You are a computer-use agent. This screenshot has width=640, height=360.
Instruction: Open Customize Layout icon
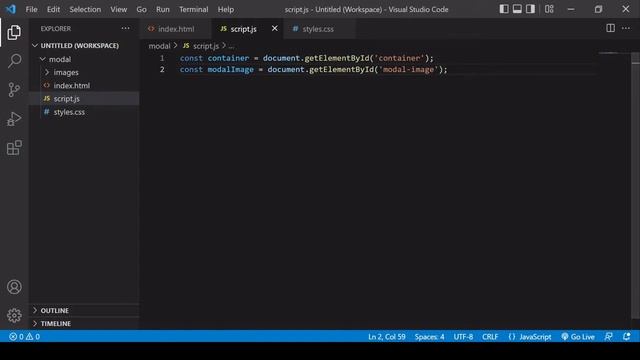pyautogui.click(x=549, y=9)
